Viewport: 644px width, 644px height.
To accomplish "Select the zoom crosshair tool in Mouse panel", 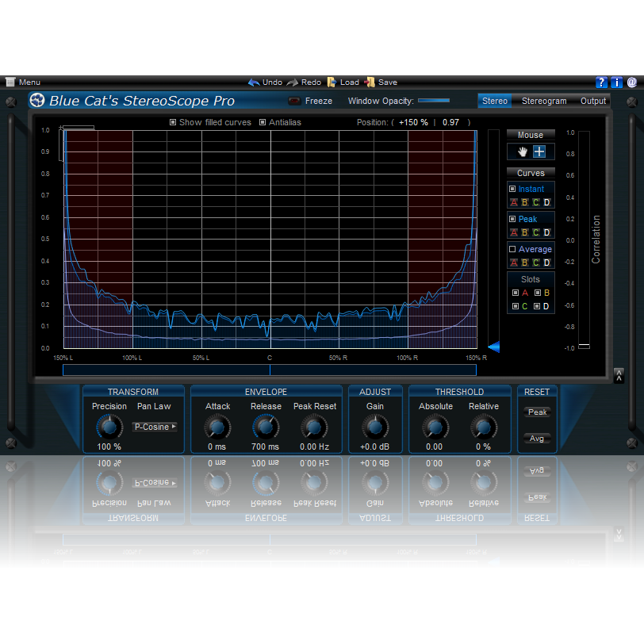I will (540, 152).
